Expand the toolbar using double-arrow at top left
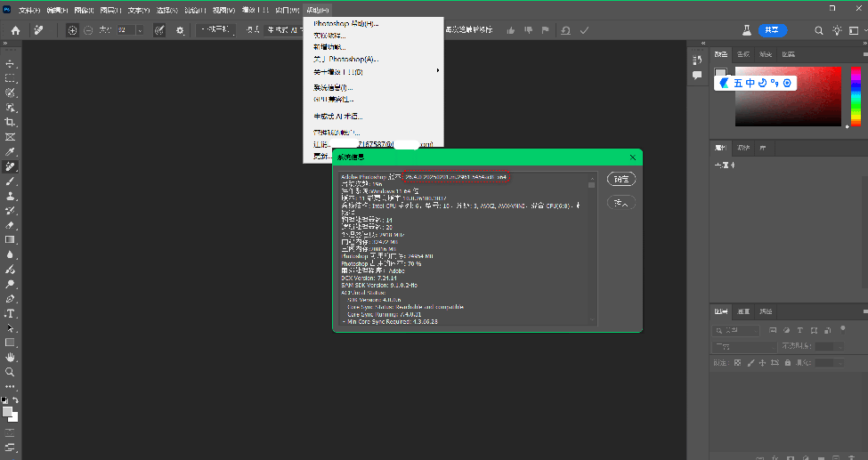Screen dimensions: 868x460 (5, 44)
